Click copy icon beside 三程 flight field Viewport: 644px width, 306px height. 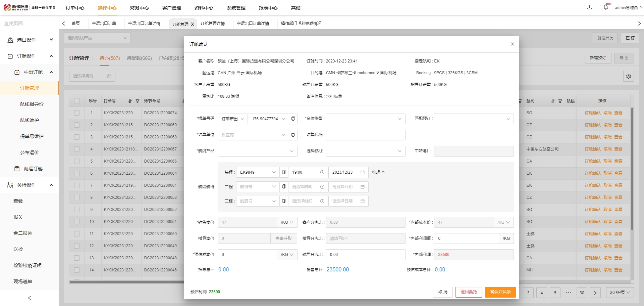tap(284, 201)
